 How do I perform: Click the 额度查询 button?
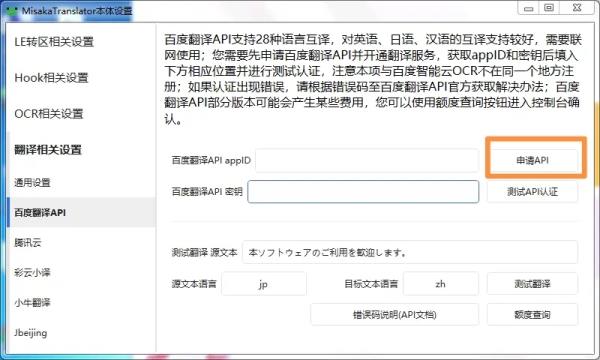tap(532, 314)
